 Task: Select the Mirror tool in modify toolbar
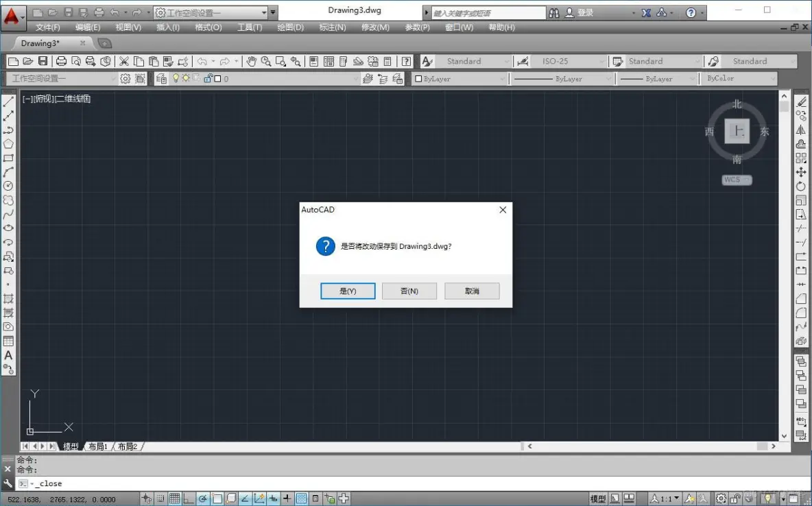tap(801, 130)
